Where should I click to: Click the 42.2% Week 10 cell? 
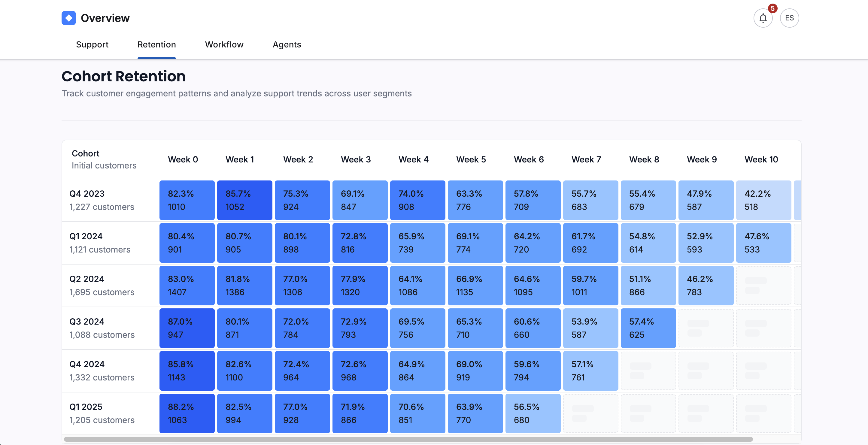click(763, 200)
